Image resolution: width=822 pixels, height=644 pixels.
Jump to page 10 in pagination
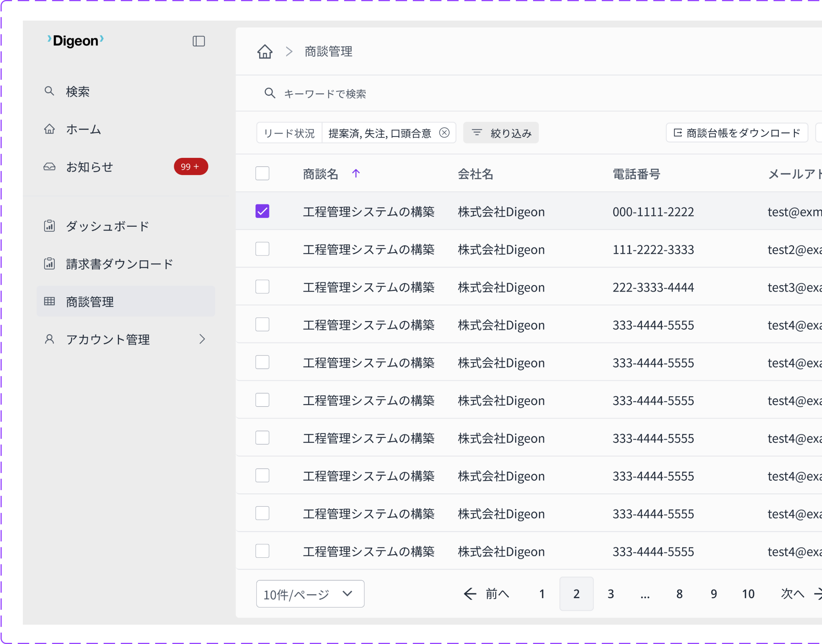(748, 594)
